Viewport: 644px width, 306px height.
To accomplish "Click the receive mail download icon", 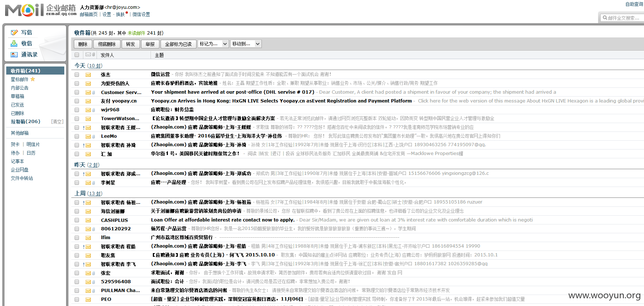I will [14, 43].
